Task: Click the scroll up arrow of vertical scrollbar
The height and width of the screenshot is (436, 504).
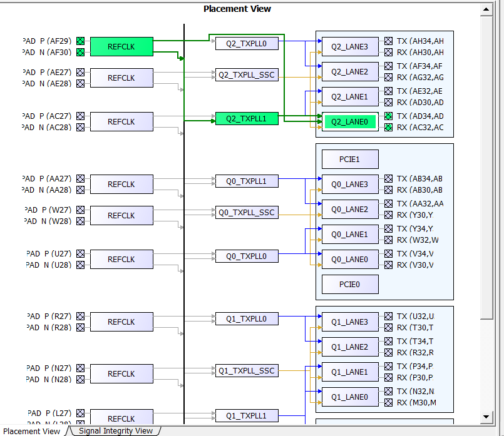Action: 485,9
